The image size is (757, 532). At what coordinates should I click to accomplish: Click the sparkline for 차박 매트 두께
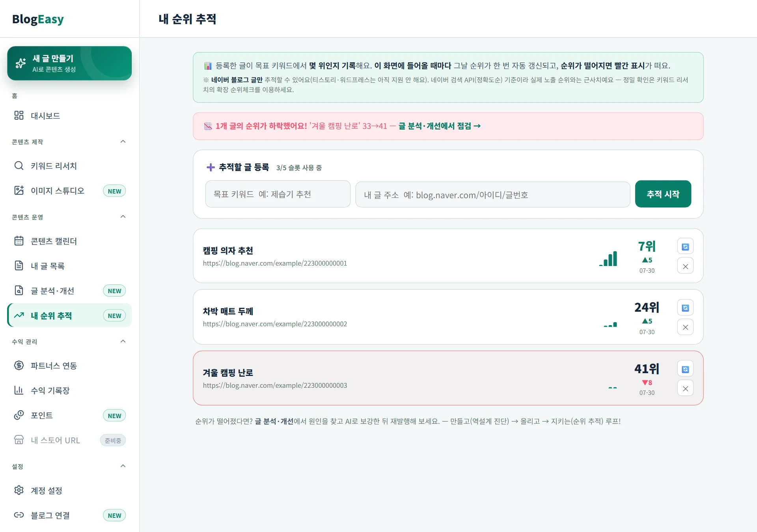(610, 325)
